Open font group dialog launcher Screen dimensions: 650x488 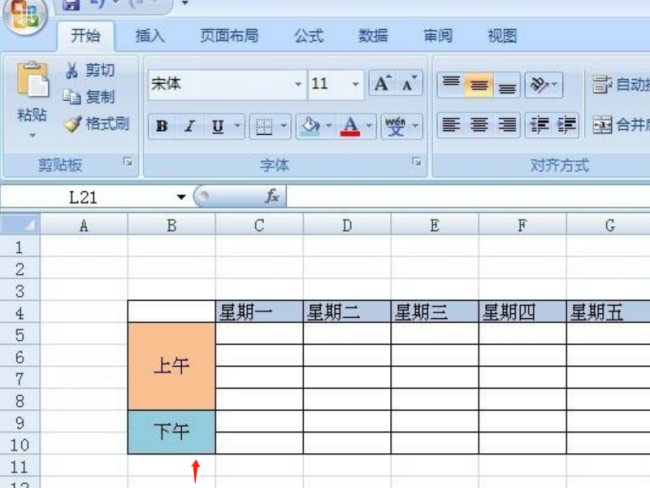pyautogui.click(x=417, y=162)
